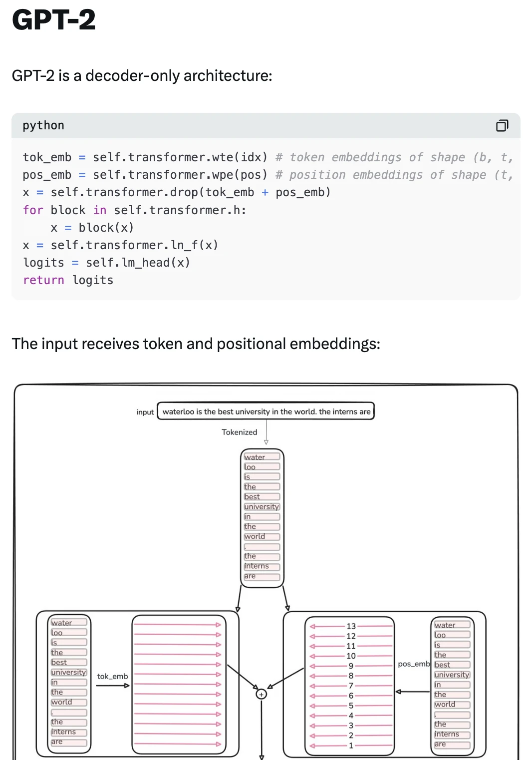Click 'GPT-2 is a decoder-only architecture:' text
This screenshot has height=760, width=532.
coord(142,75)
